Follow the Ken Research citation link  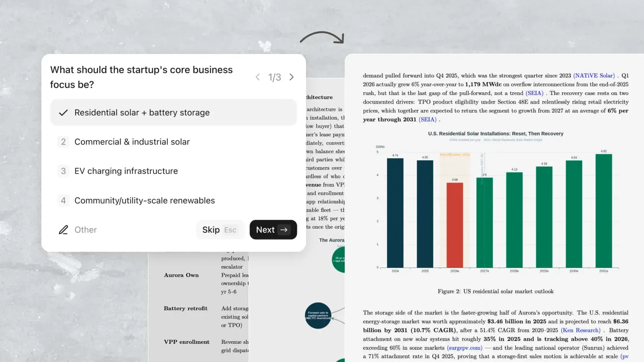(581, 330)
